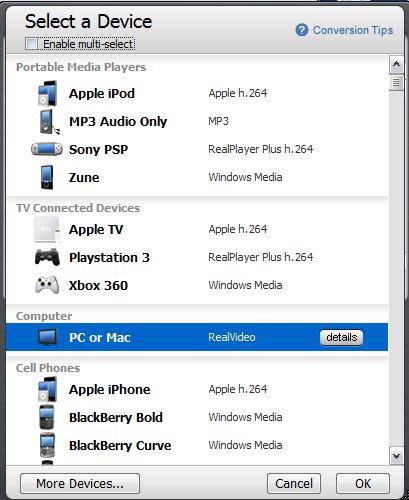Click the Sony PSP console icon
Image resolution: width=409 pixels, height=500 pixels.
47,149
